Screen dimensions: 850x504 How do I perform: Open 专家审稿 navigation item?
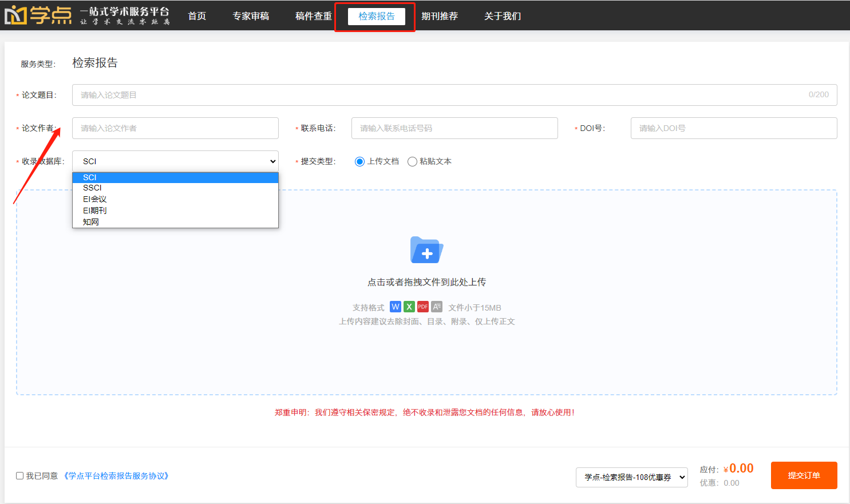point(251,16)
